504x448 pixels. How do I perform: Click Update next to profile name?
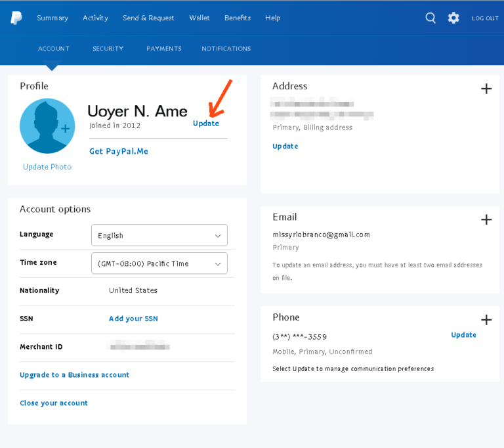tap(206, 123)
